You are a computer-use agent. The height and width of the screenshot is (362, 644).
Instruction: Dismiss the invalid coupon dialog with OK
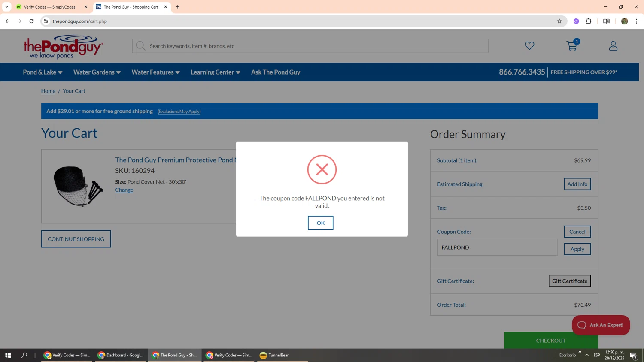click(x=320, y=223)
